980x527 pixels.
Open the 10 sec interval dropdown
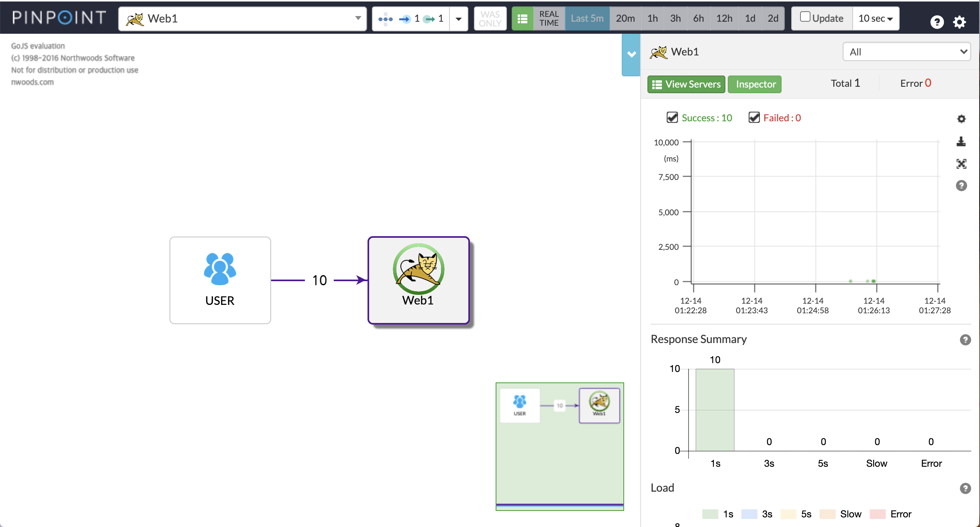[876, 18]
